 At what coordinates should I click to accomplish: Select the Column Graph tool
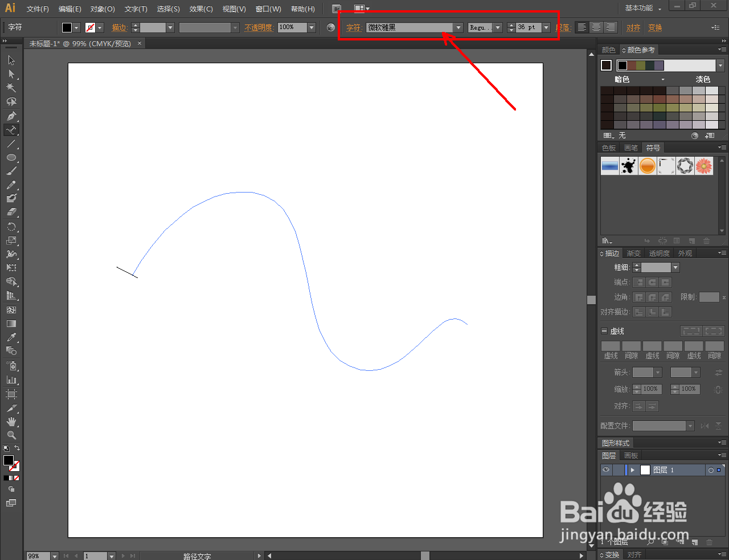(x=11, y=379)
